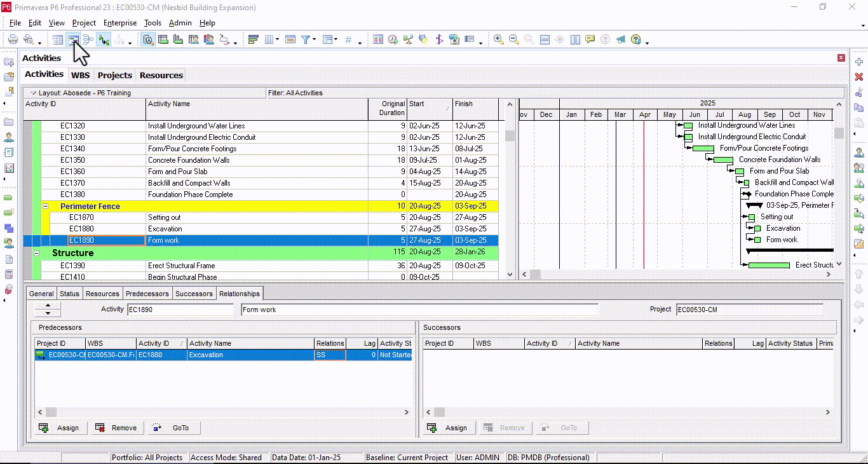Show the Activity Usage Profile icon
Viewport: 868px width, 464px height.
(179, 39)
